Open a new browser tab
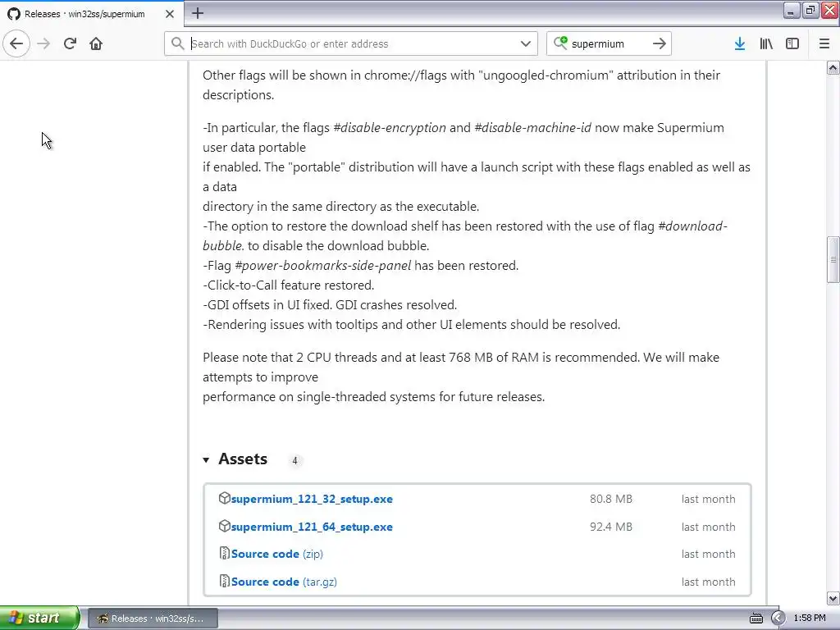The image size is (840, 630). [x=197, y=13]
